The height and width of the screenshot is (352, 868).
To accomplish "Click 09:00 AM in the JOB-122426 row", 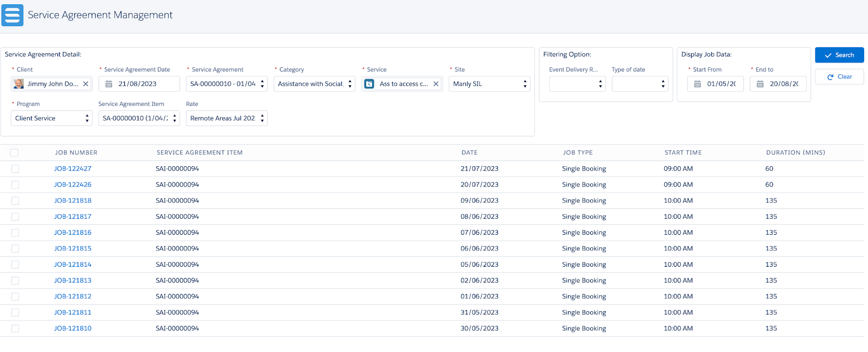I will [678, 185].
